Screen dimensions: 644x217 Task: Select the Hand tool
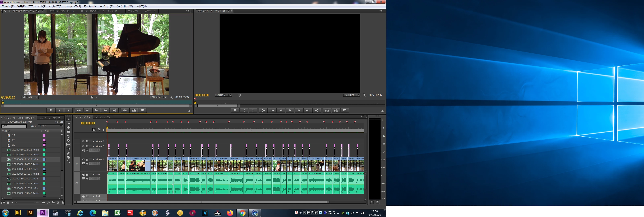tap(68, 157)
